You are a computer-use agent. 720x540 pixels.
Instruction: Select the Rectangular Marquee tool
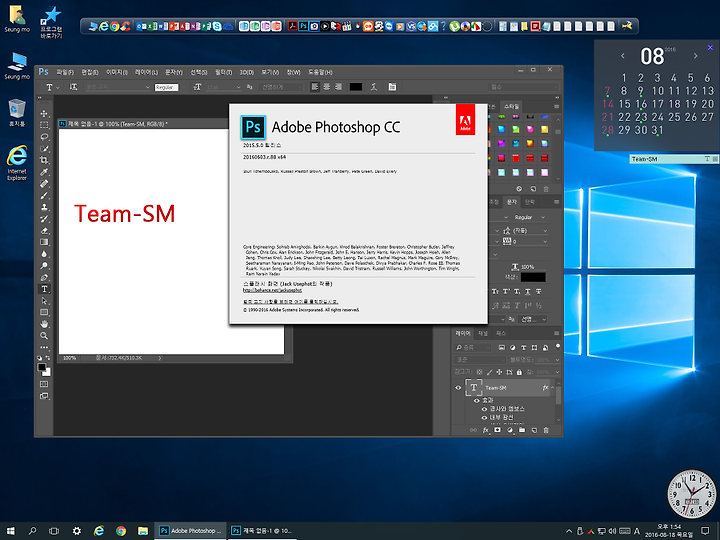44,125
